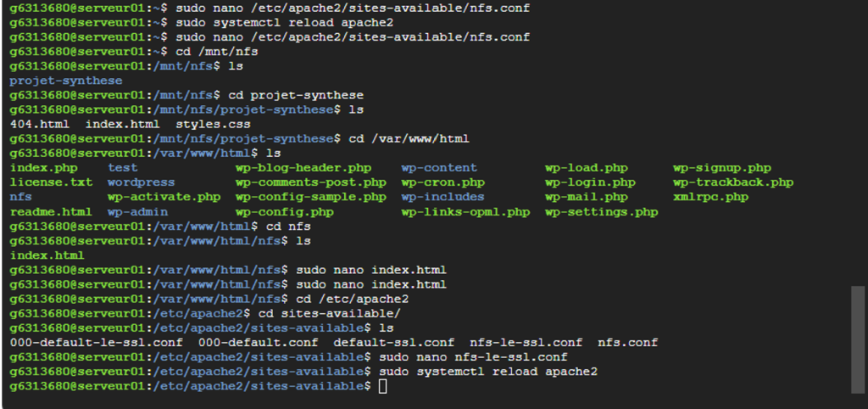Screen dimensions: 868x409
Task: Click default-ssl.conf in the listing
Action: click(x=393, y=343)
